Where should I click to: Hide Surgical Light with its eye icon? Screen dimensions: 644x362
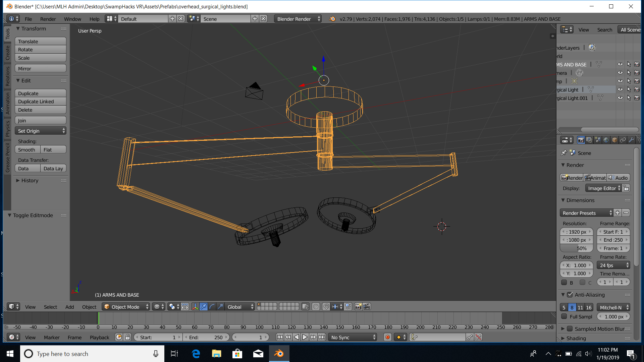(x=620, y=89)
